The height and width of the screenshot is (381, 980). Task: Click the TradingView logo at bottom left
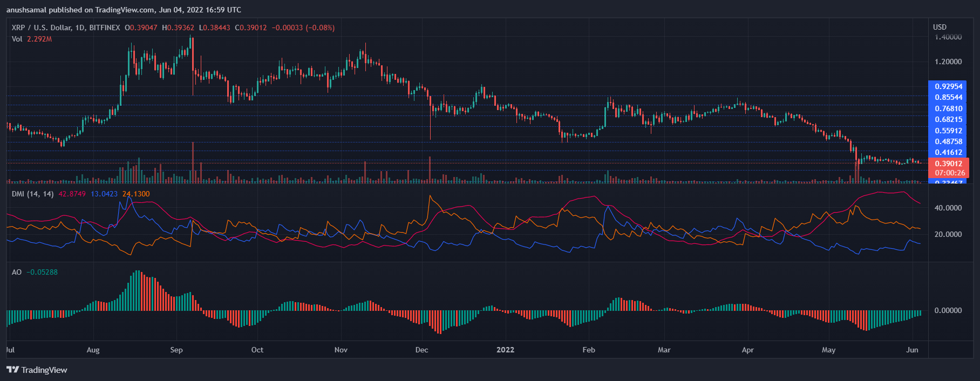(x=37, y=370)
